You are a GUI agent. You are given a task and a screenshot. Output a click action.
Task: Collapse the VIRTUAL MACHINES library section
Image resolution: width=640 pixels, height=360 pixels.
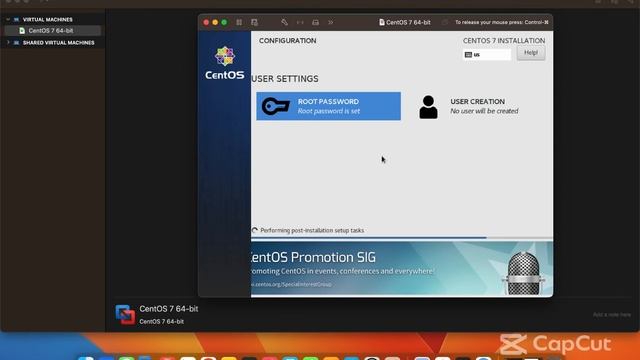(8, 19)
